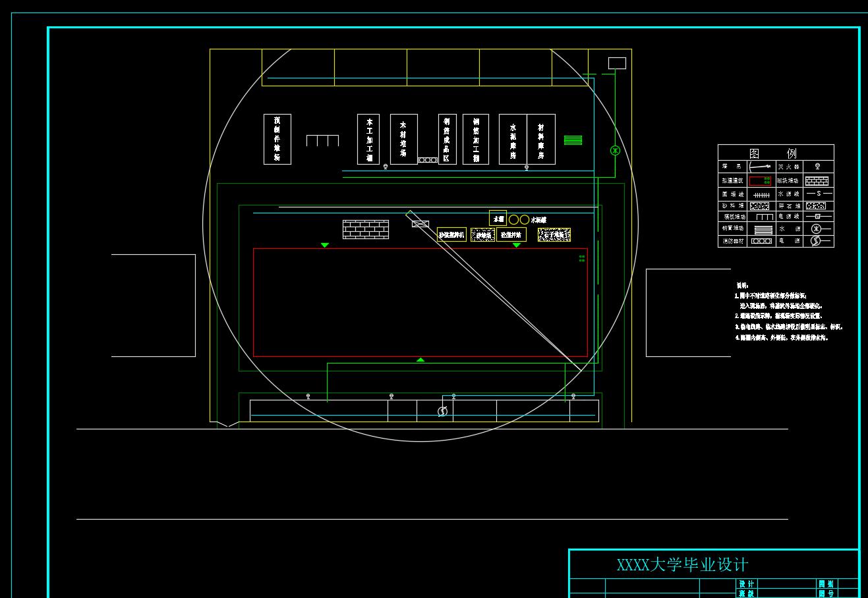
Task: Click the 木材堆场 label
Action: [x=403, y=140]
